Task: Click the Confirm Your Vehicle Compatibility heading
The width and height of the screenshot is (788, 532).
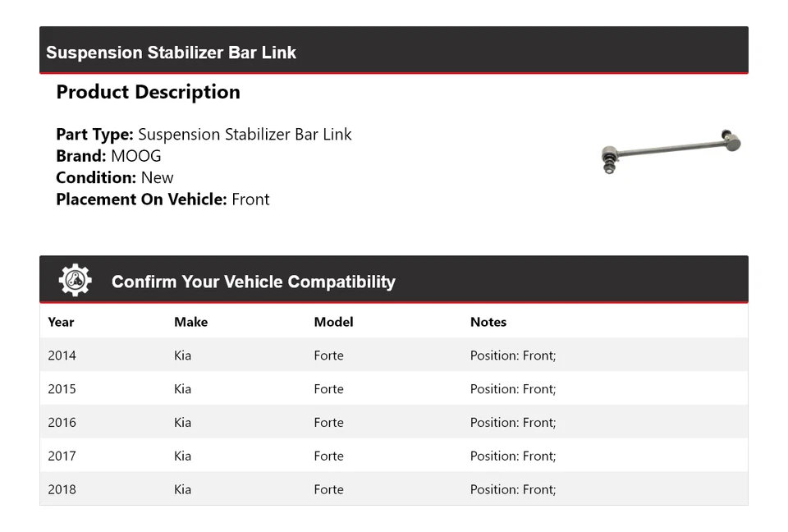Action: click(253, 282)
